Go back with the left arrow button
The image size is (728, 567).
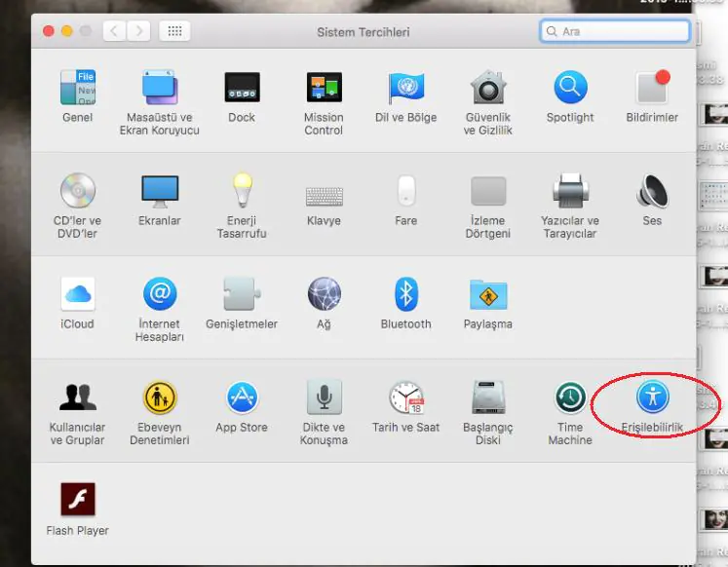pyautogui.click(x=114, y=31)
